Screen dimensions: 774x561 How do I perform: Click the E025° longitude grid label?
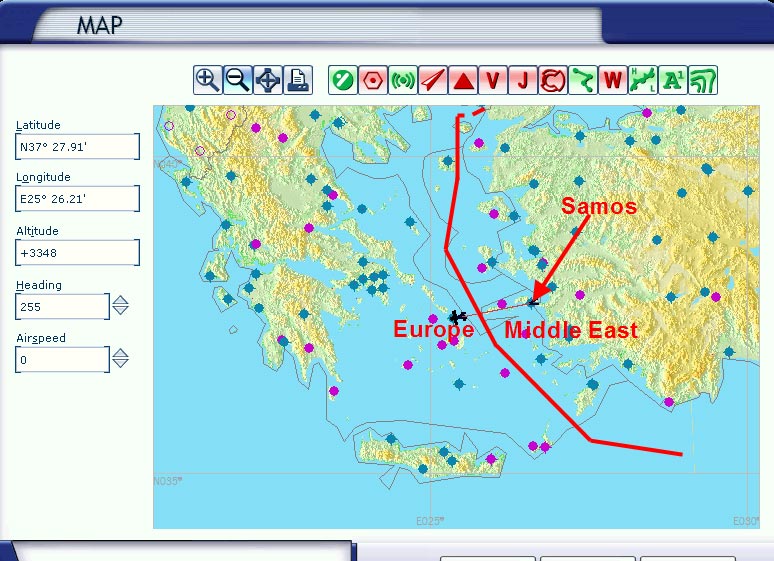pyautogui.click(x=430, y=521)
